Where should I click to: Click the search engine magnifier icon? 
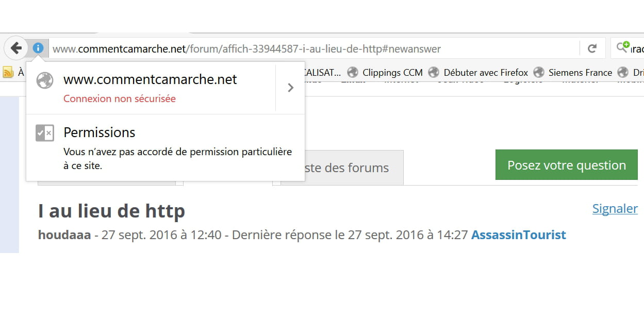tap(623, 48)
